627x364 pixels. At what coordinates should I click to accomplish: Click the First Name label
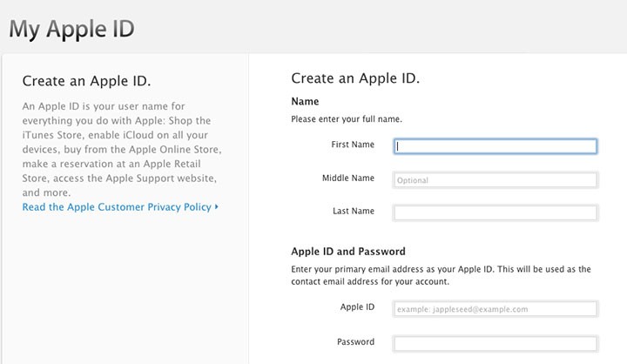click(x=353, y=145)
